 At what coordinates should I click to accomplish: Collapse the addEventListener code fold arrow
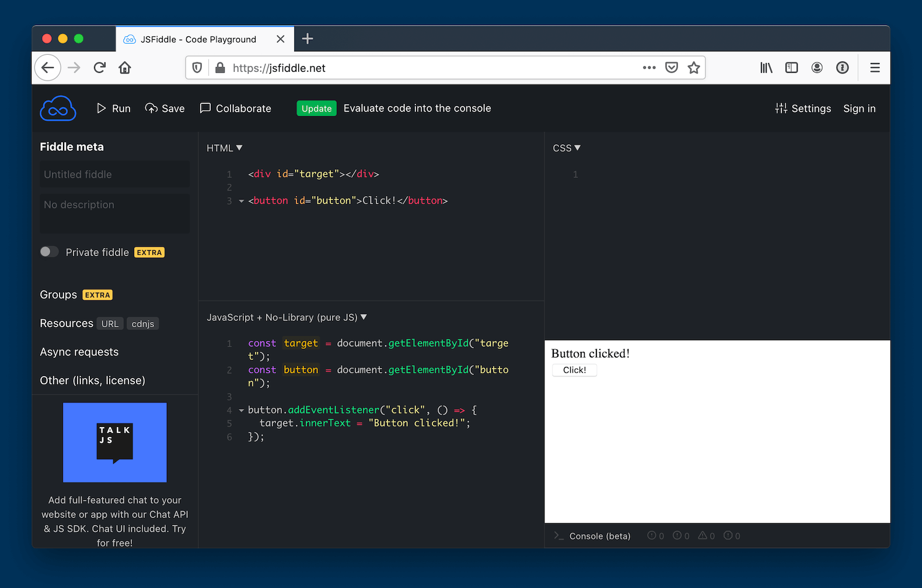coord(241,411)
